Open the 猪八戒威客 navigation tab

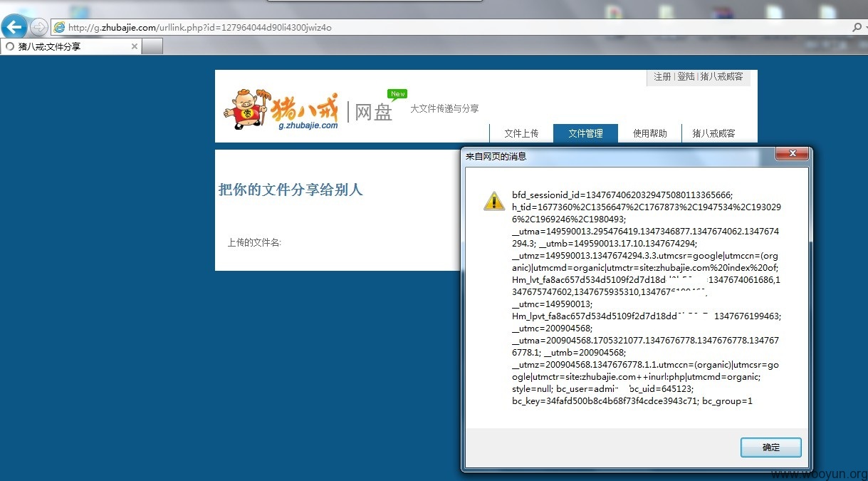[714, 133]
